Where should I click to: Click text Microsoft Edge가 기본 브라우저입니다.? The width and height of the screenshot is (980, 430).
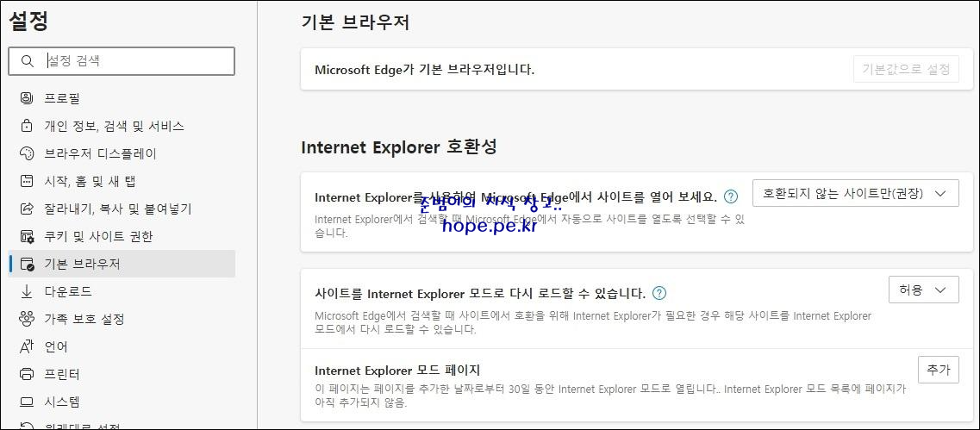click(x=424, y=69)
